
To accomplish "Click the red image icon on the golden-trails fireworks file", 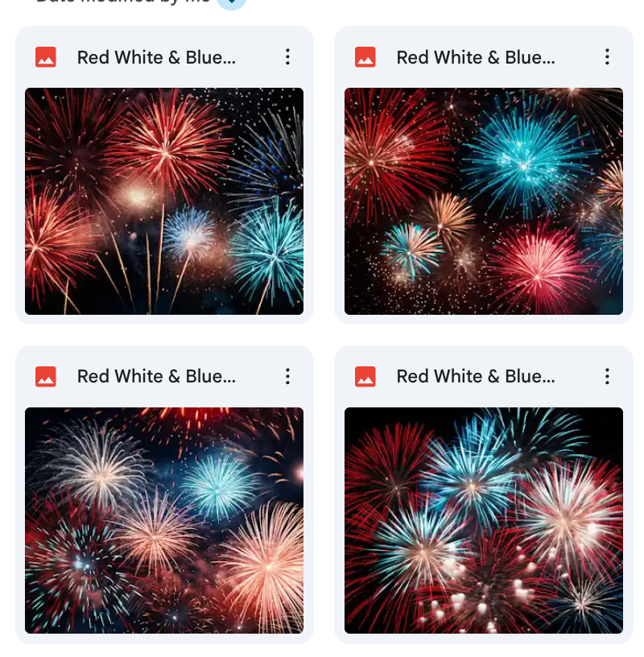I will (46, 57).
